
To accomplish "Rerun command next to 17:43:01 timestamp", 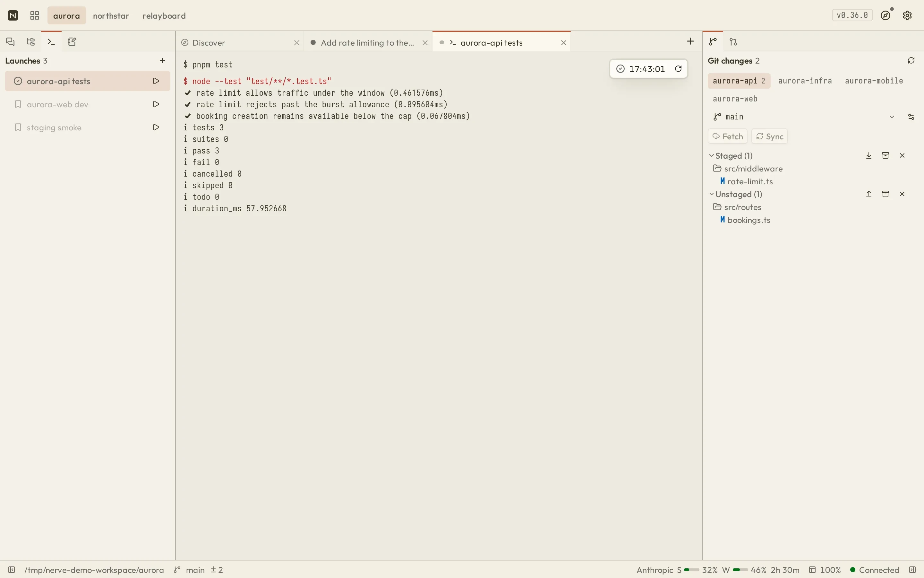I will pos(678,69).
